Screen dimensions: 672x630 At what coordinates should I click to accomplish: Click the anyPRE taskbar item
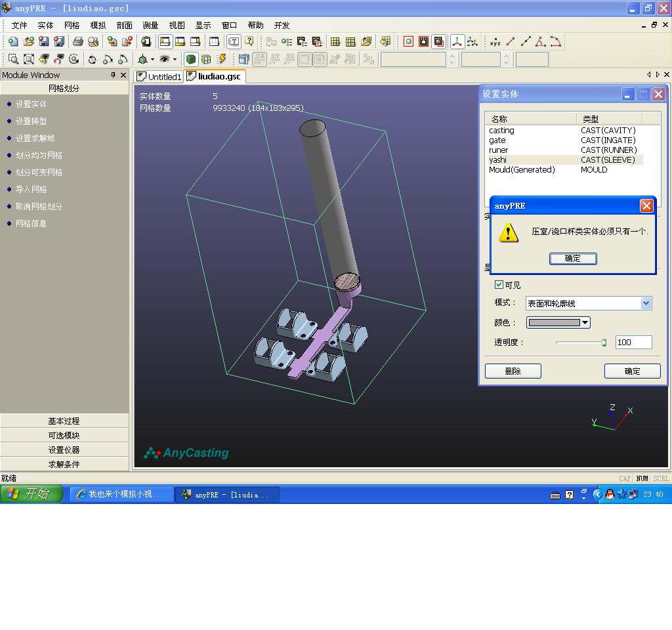pyautogui.click(x=227, y=495)
